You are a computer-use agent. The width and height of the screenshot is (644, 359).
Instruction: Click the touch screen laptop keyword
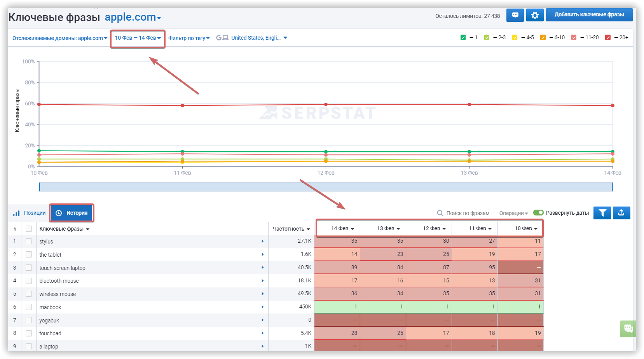tap(62, 268)
